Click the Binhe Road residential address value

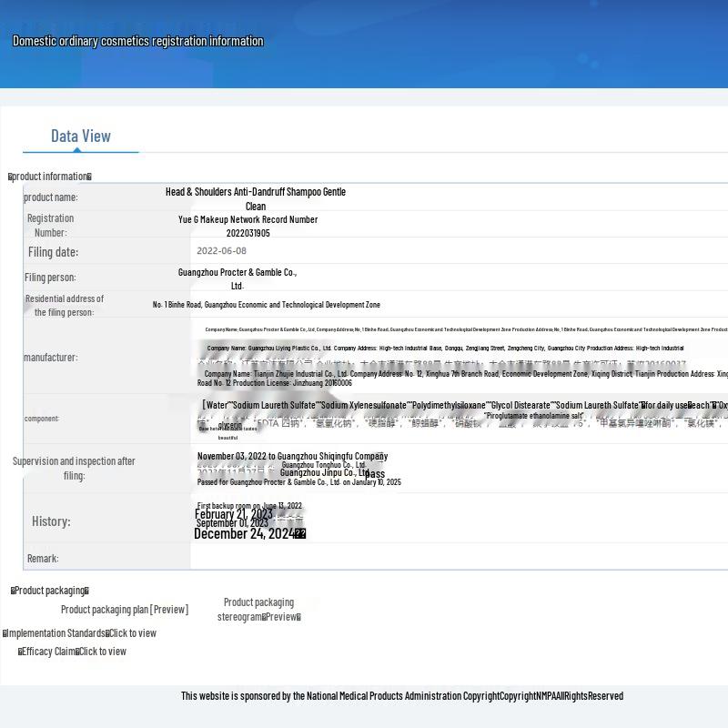pyautogui.click(x=267, y=305)
